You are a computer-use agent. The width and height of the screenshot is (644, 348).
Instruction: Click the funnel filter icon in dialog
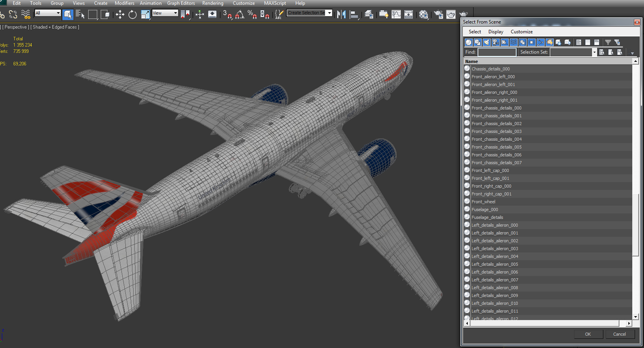click(608, 42)
